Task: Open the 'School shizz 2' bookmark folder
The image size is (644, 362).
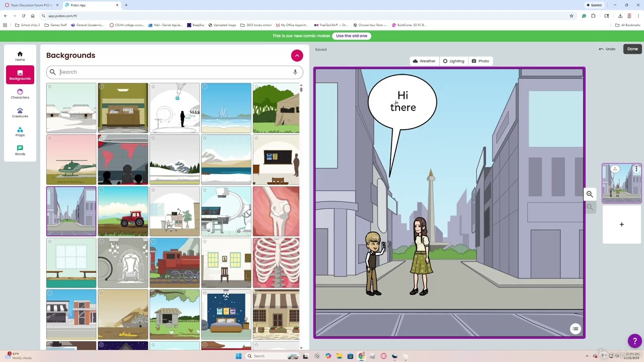Action: (28, 25)
